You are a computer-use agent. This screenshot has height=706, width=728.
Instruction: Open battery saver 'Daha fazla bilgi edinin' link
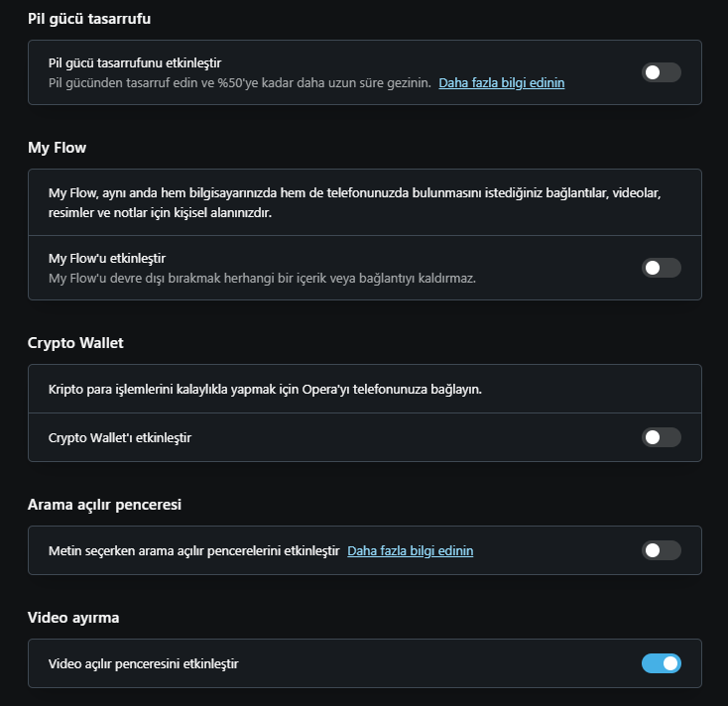tap(502, 83)
